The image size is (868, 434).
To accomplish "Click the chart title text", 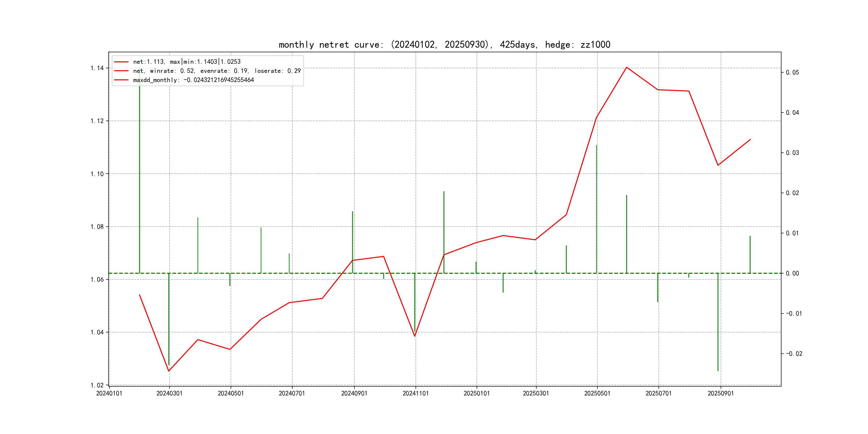I will [x=444, y=44].
